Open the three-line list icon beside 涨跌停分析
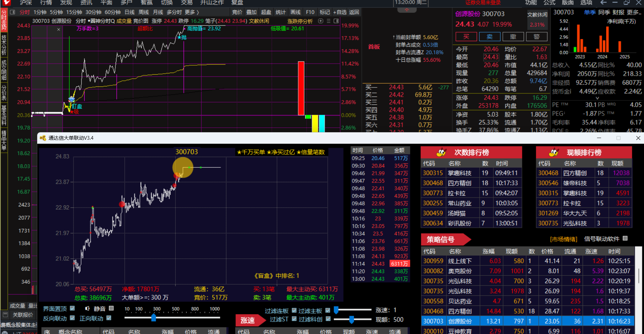This screenshot has width=644, height=334. [x=329, y=21]
